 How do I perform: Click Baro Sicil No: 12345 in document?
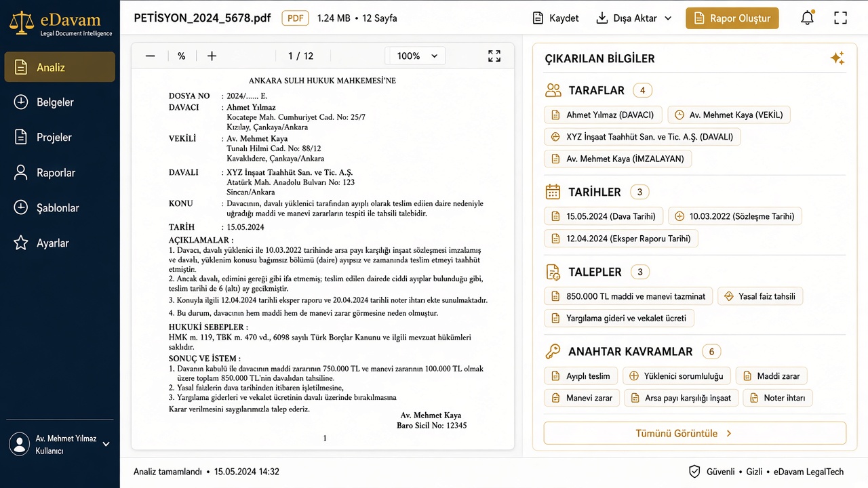click(x=431, y=426)
